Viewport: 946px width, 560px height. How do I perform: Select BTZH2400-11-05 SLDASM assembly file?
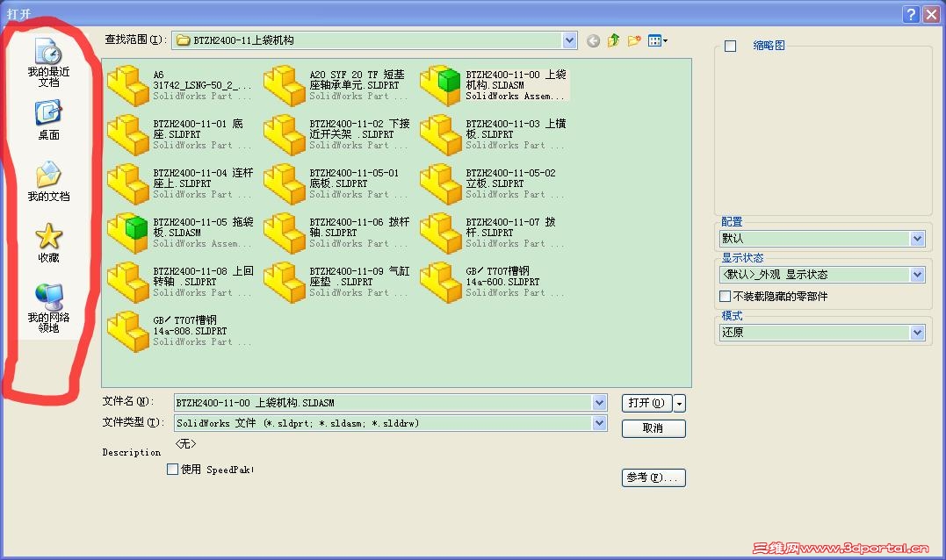coord(180,233)
